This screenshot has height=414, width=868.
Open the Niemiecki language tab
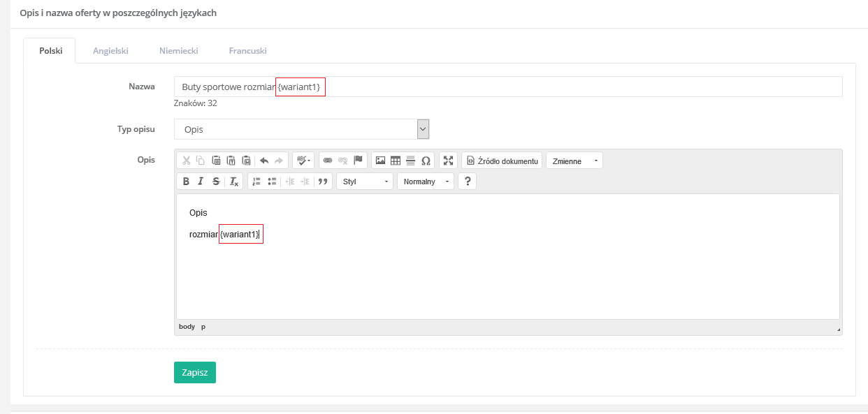(178, 51)
